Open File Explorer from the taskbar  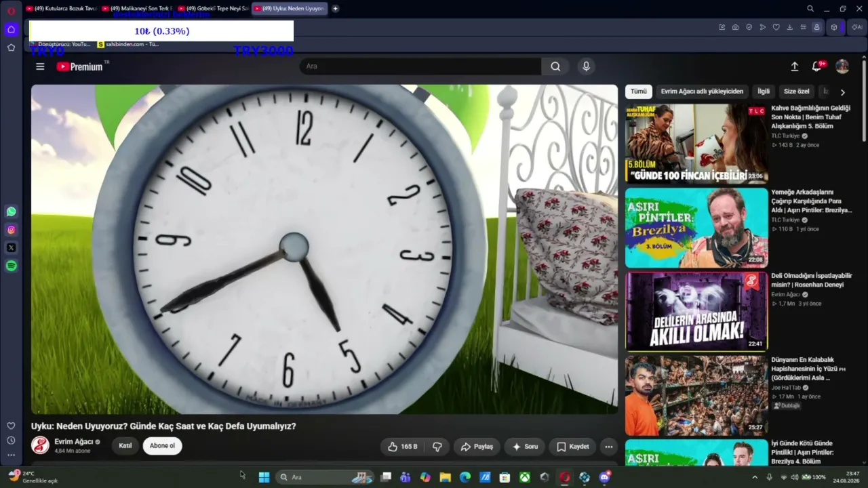(445, 477)
